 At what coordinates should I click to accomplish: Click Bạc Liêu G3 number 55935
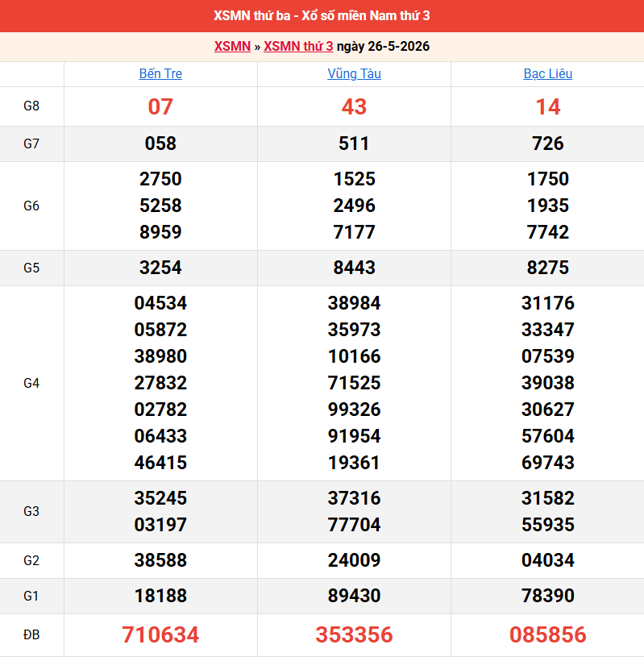point(547,525)
